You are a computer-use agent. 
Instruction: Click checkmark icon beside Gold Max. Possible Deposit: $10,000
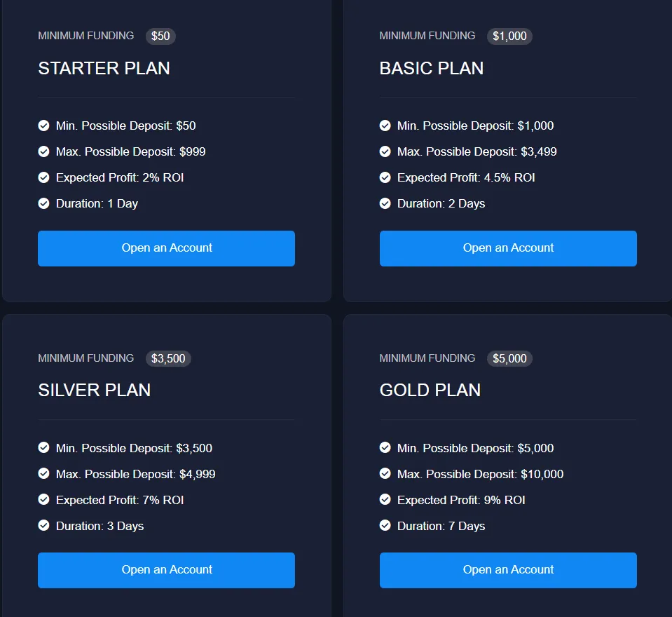(x=385, y=474)
